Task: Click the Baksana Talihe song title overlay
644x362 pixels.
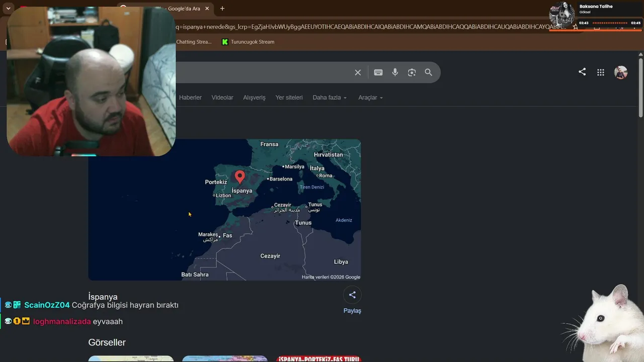Action: pos(596,7)
